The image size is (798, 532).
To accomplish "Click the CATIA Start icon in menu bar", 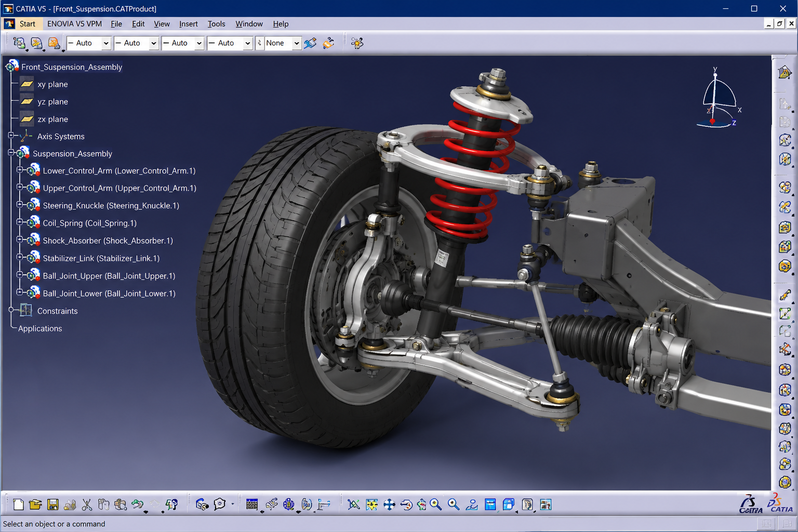I will pos(9,24).
